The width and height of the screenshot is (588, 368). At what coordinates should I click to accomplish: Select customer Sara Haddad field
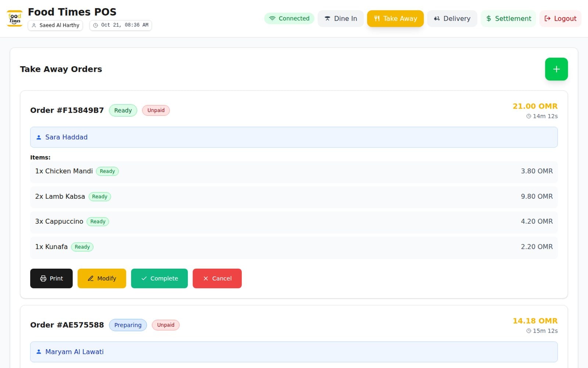pos(294,137)
